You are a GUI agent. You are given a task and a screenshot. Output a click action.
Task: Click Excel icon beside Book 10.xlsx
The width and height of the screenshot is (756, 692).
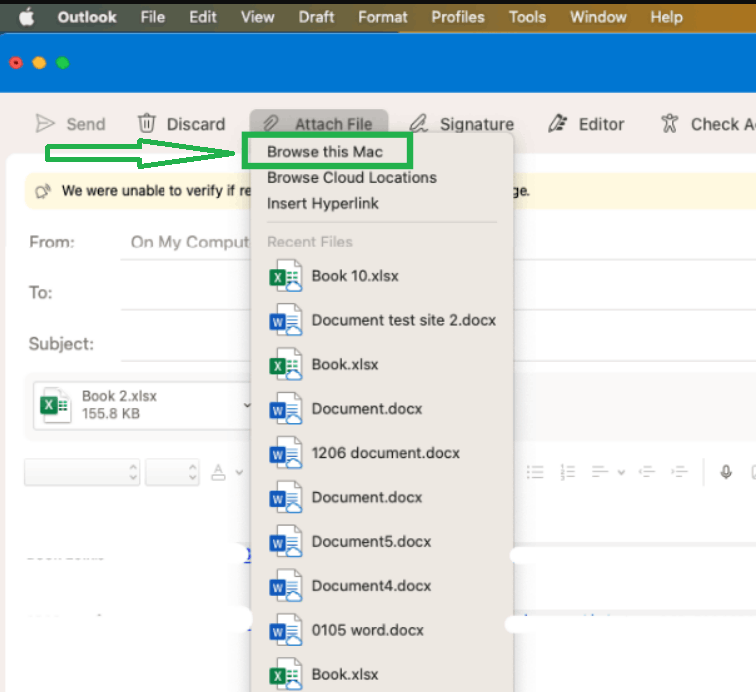point(286,276)
